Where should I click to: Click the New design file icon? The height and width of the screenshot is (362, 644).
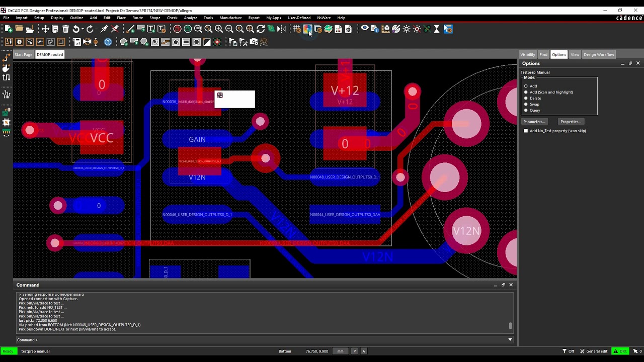pos(9,29)
